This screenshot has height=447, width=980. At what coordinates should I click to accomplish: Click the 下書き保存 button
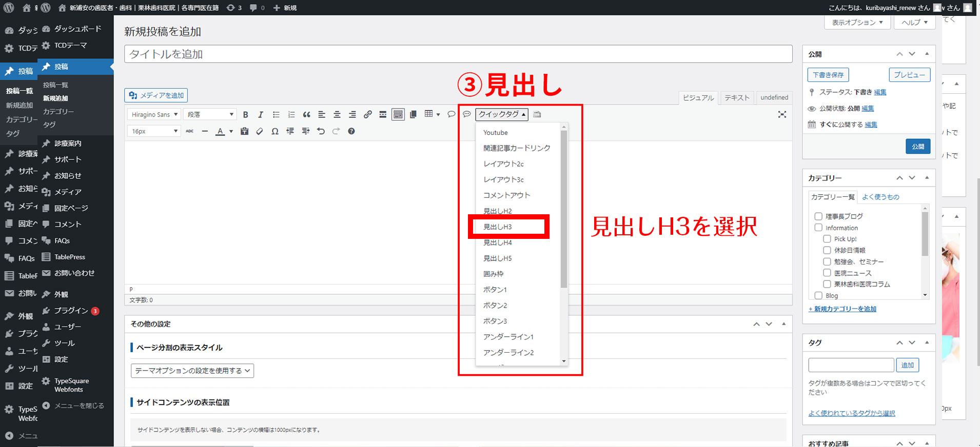click(x=828, y=75)
